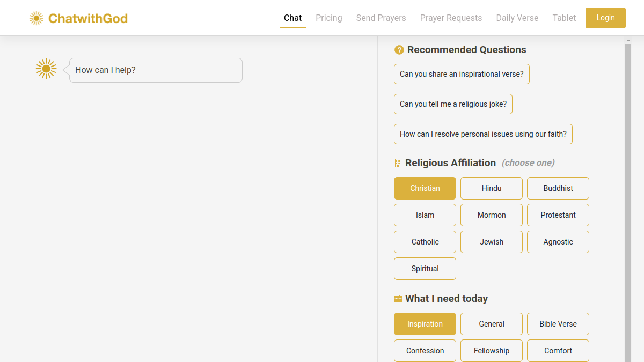
Task: Ask for an inspirational verse
Action: tap(462, 74)
